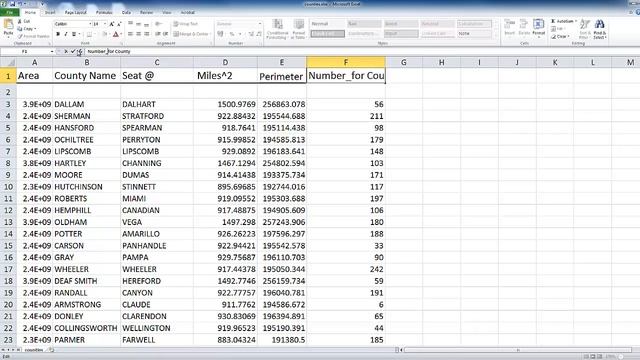The width and height of the screenshot is (640, 360).
Task: Open Conditional Formatting menu
Action: [x=277, y=29]
